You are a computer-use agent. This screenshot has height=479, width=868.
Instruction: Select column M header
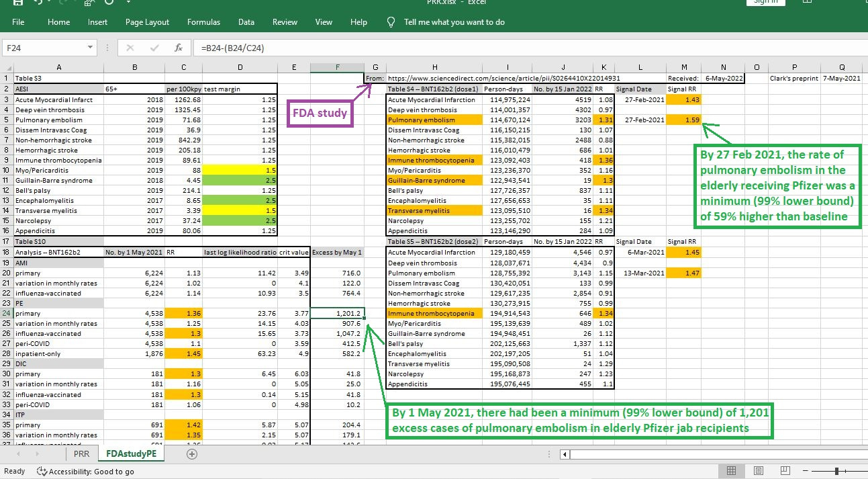pyautogui.click(x=684, y=67)
